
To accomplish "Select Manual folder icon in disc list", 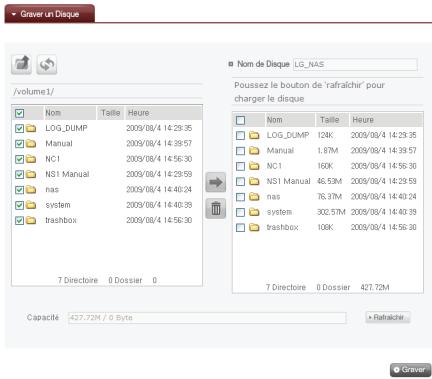I will (x=254, y=150).
